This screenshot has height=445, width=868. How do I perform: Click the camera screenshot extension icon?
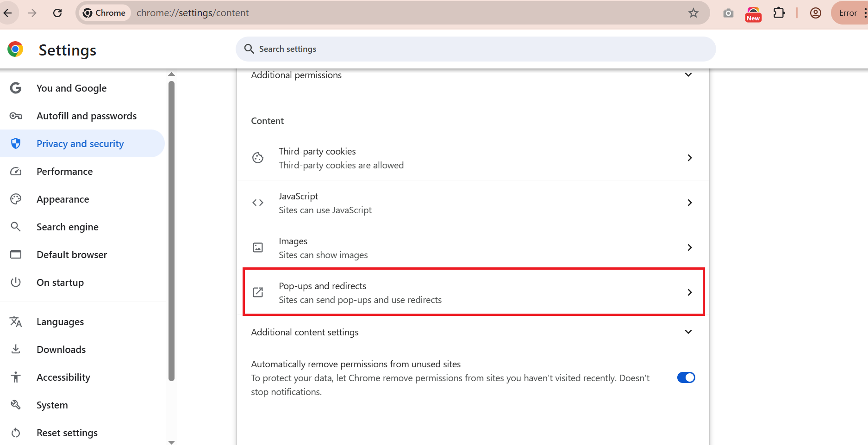(728, 13)
